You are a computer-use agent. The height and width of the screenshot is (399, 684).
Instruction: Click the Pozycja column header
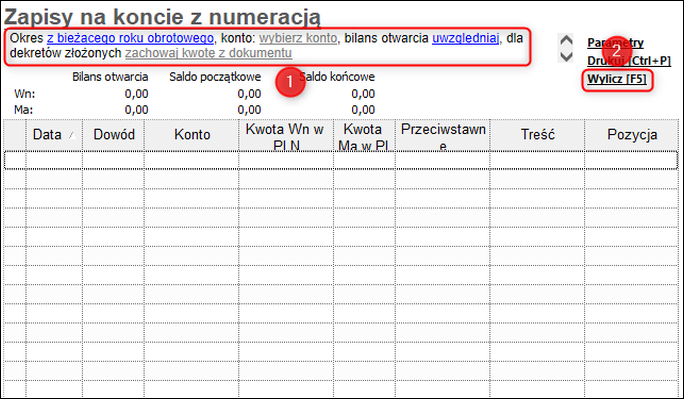click(x=632, y=135)
